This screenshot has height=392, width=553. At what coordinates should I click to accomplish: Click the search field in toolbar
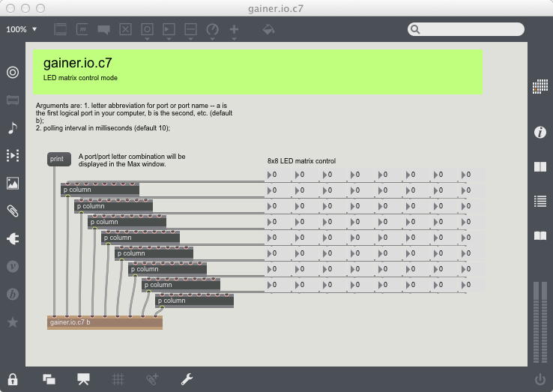pos(466,29)
